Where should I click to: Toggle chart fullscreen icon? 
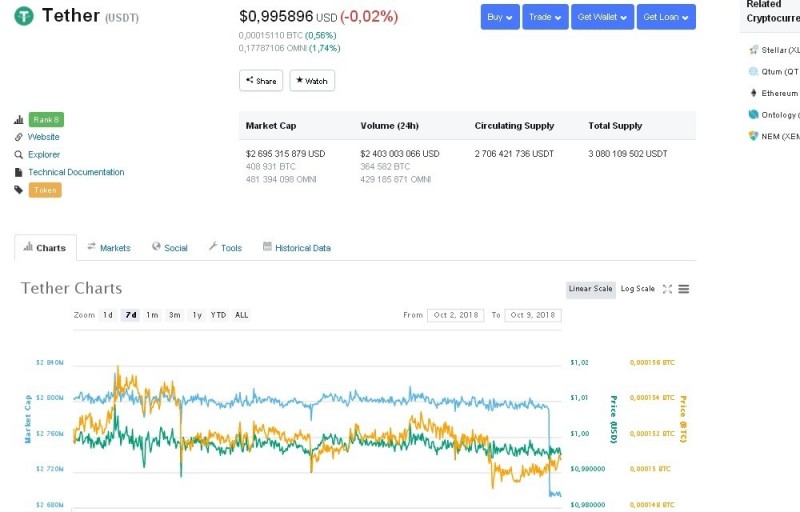tap(667, 289)
